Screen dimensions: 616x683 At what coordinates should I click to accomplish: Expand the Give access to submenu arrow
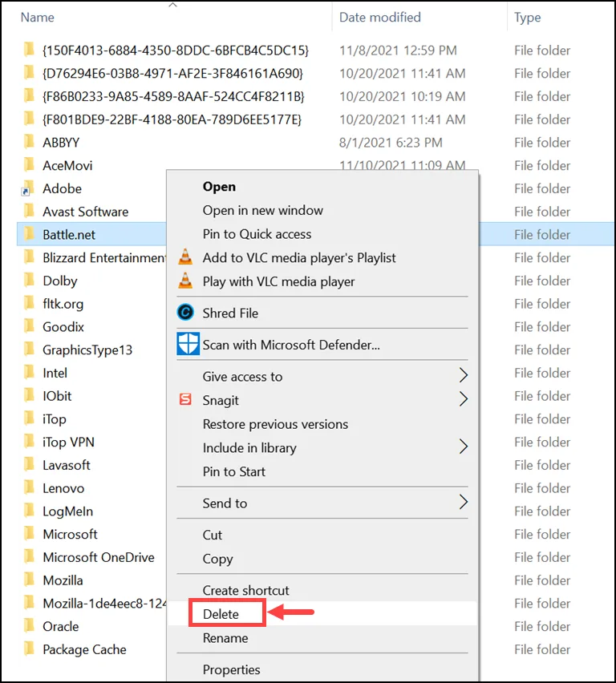(464, 375)
